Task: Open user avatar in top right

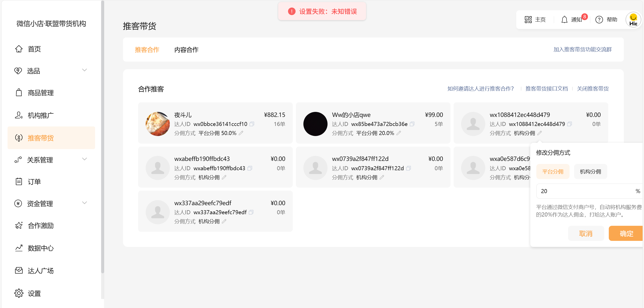Action: 633,20
